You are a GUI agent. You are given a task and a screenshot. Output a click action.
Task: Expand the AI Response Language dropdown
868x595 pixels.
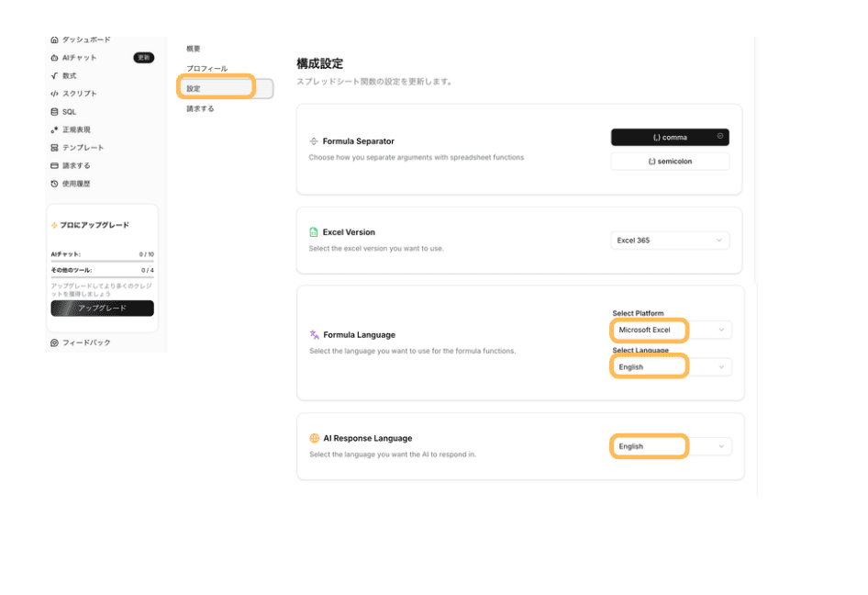pos(672,446)
